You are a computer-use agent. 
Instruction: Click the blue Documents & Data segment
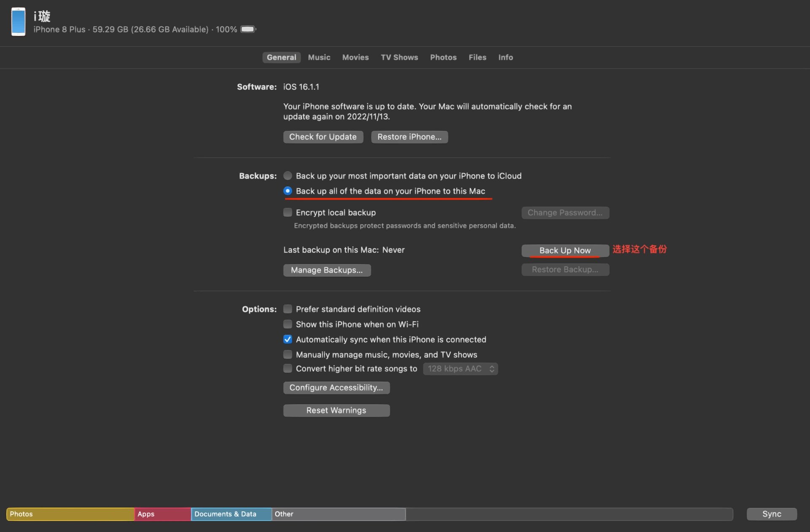tap(232, 514)
